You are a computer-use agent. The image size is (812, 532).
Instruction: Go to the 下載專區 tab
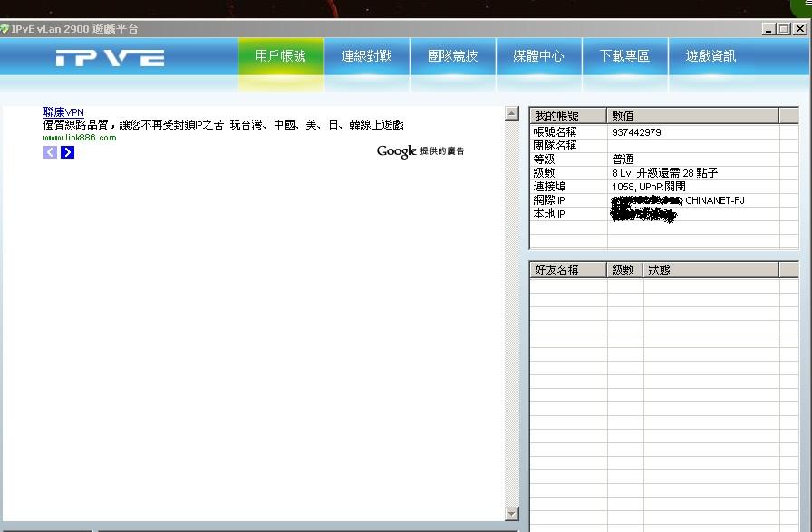click(x=624, y=56)
